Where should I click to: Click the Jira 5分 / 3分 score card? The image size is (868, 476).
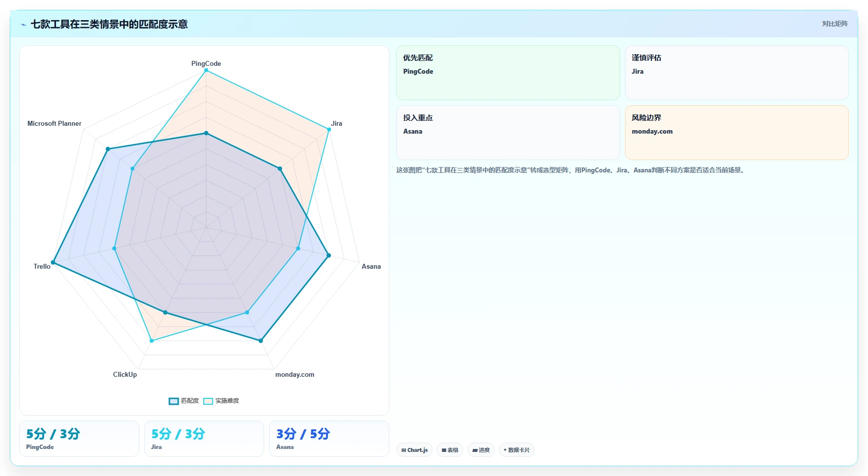click(x=204, y=439)
